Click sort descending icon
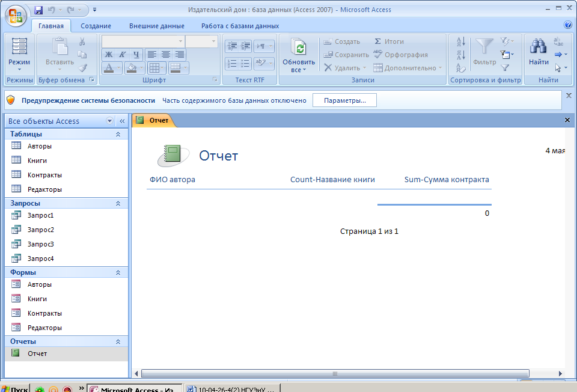Screen dimensions: 577x392 pyautogui.click(x=461, y=55)
